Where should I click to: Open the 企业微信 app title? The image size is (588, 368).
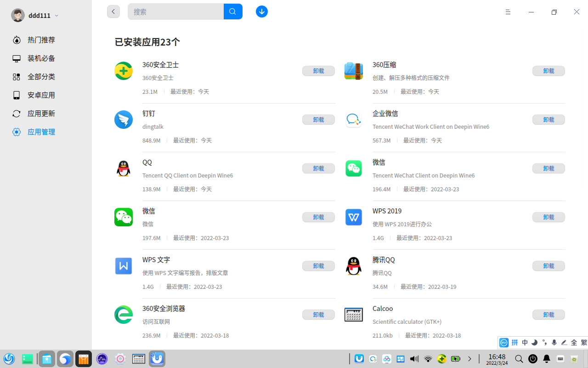385,114
